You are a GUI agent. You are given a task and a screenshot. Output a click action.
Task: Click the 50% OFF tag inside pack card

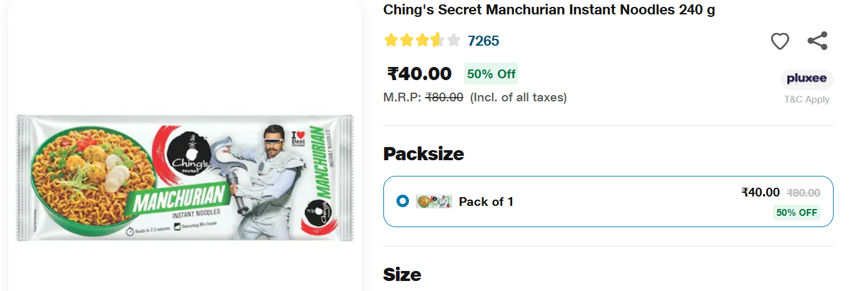pyautogui.click(x=797, y=212)
